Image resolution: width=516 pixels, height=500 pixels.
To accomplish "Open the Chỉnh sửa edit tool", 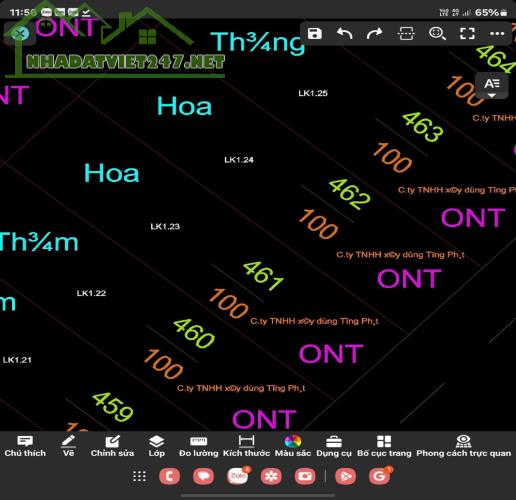I will (112, 446).
